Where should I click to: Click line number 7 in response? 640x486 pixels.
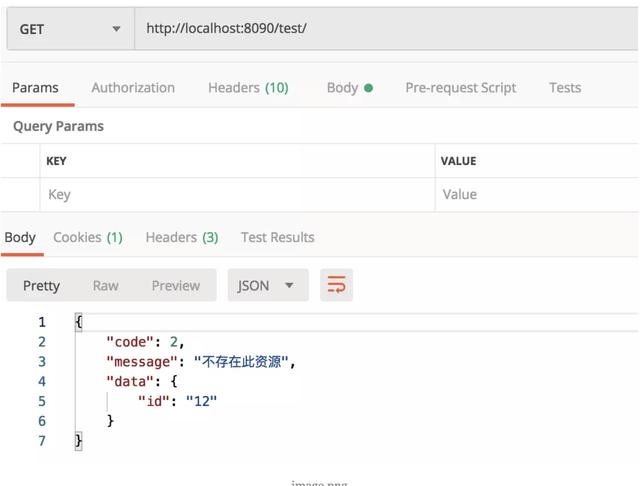[x=42, y=441]
